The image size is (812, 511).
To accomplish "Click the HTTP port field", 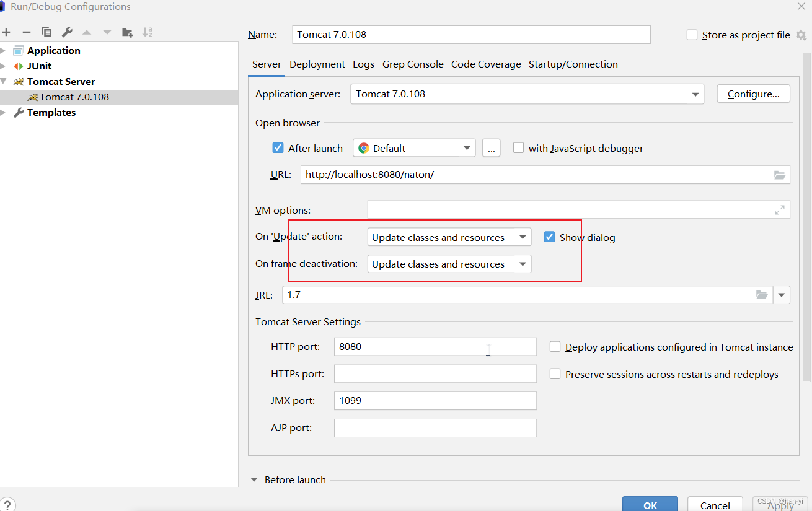I will 435,347.
